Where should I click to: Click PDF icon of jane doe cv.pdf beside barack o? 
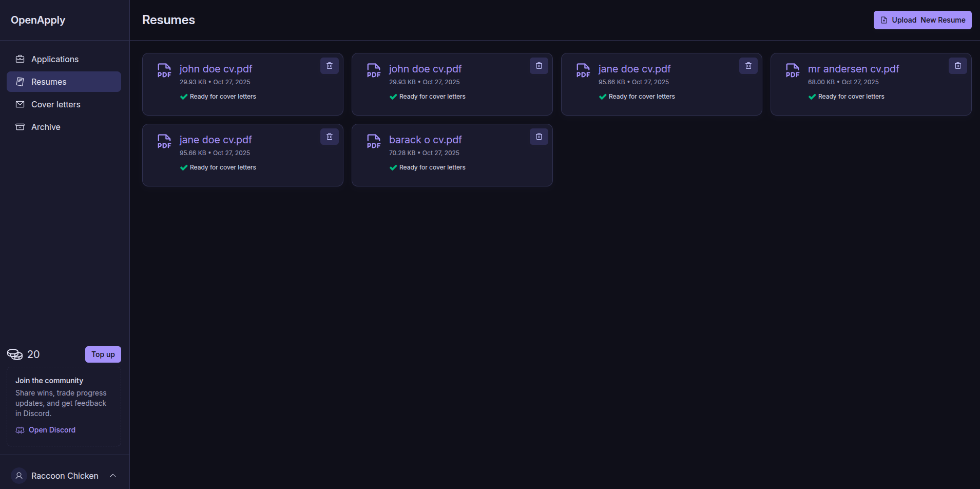pyautogui.click(x=164, y=141)
